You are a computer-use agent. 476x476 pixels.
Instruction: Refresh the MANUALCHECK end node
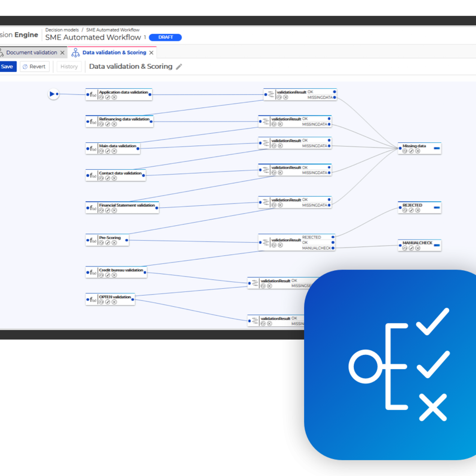pos(405,248)
